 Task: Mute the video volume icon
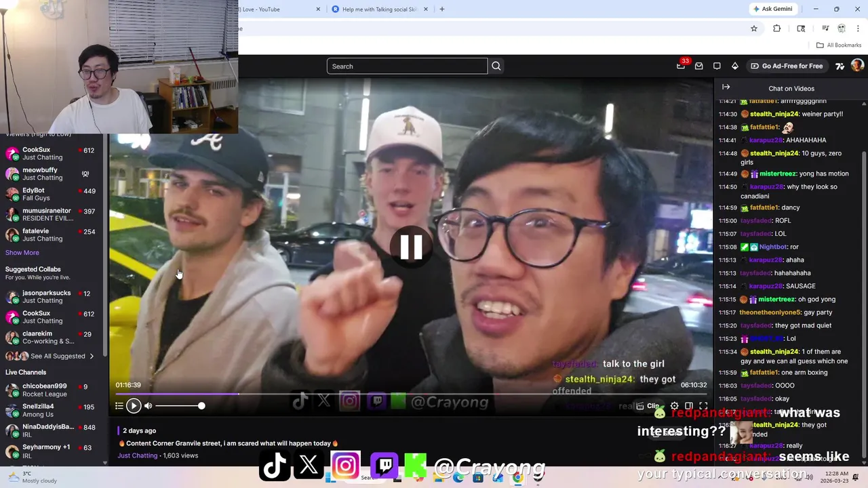coord(148,405)
